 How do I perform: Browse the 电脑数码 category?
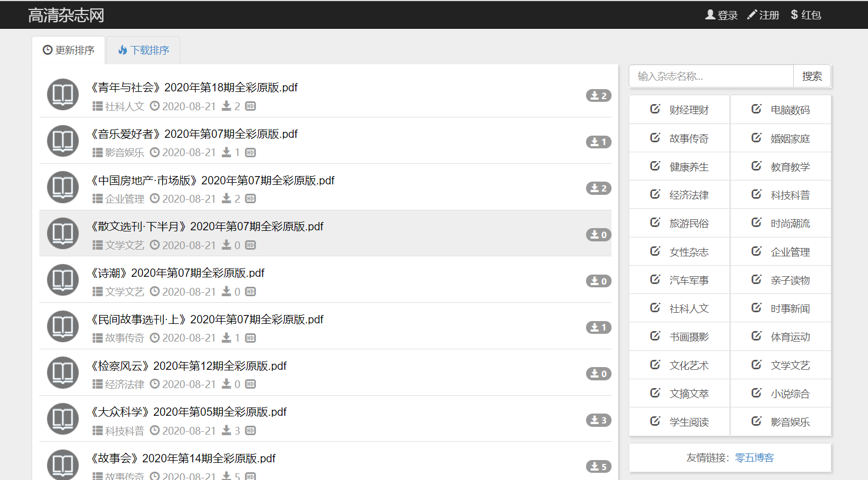[x=790, y=110]
